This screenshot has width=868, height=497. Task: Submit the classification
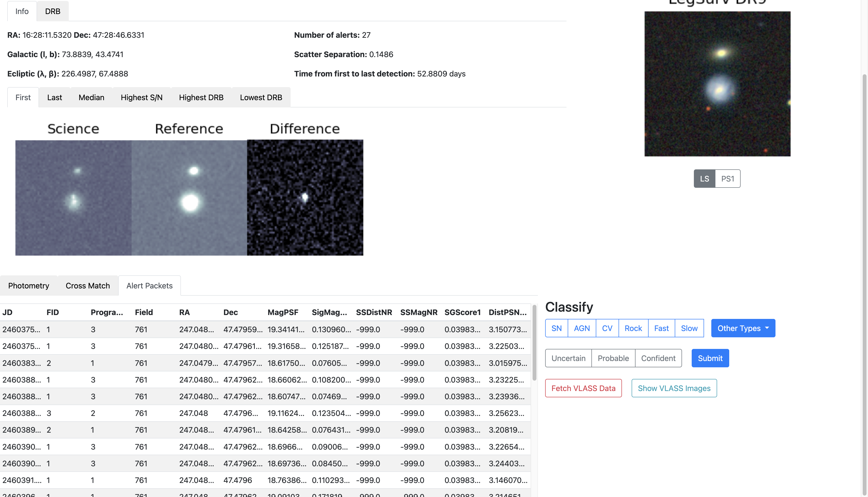[710, 358]
